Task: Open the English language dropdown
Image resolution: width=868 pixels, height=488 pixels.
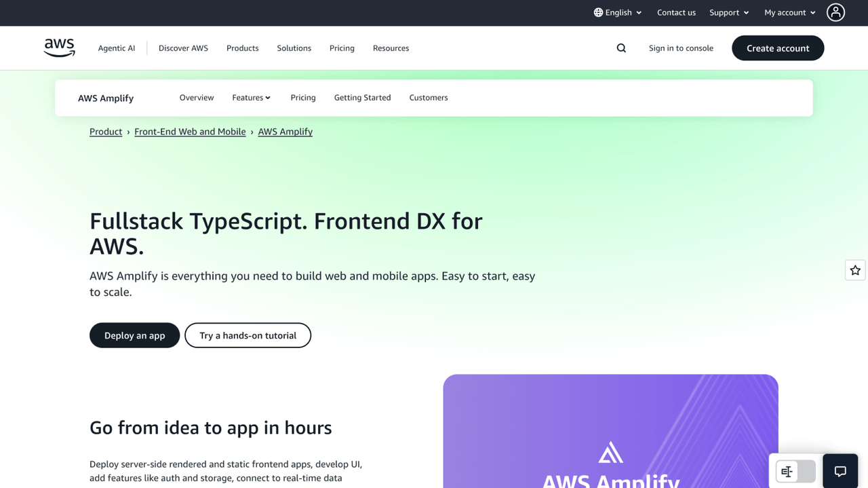Action: (x=617, y=12)
